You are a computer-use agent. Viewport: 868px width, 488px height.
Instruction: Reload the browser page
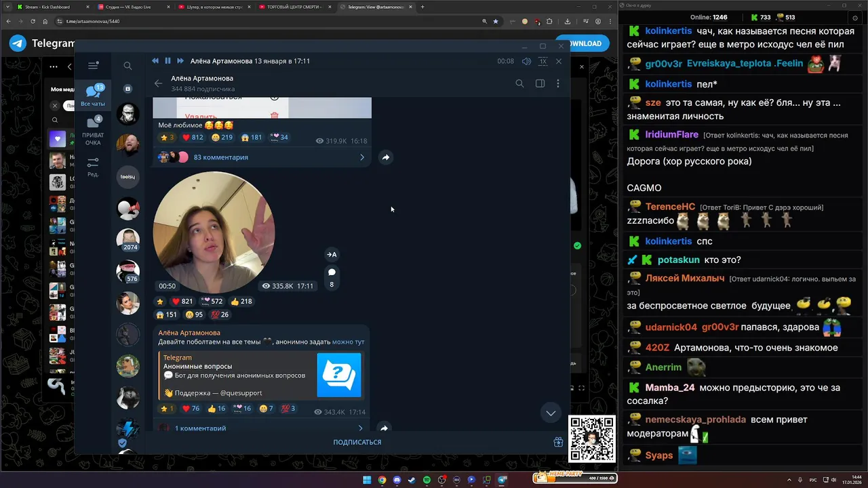click(x=33, y=21)
